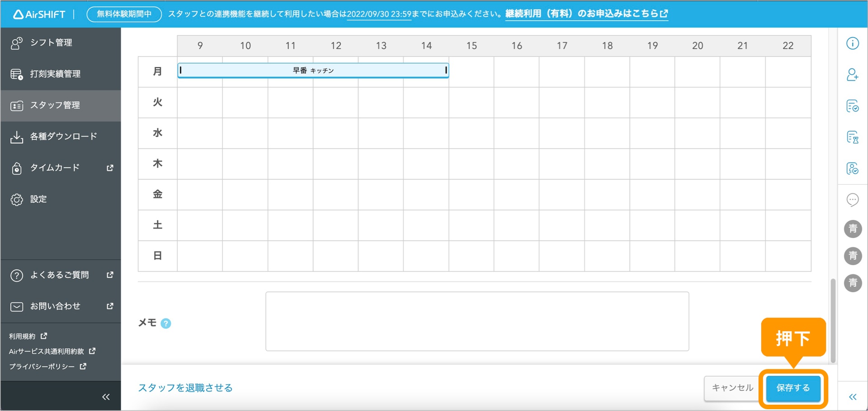868x411 pixels.
Task: Collapse the right panel with the » chevron
Action: [x=853, y=396]
